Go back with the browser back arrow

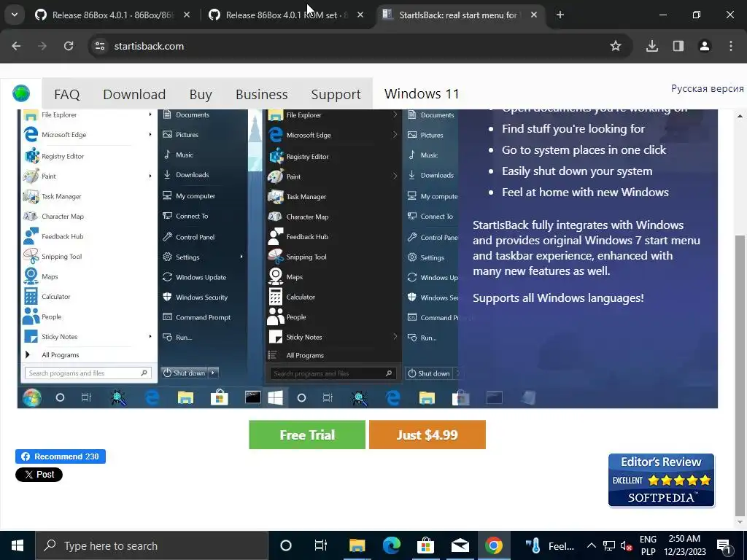coord(16,46)
